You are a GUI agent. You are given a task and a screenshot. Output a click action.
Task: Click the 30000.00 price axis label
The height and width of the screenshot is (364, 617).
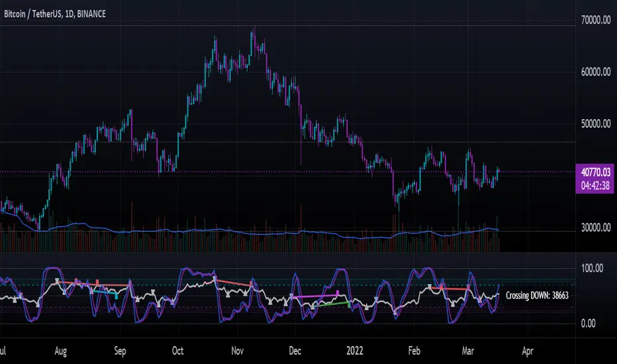pyautogui.click(x=596, y=228)
